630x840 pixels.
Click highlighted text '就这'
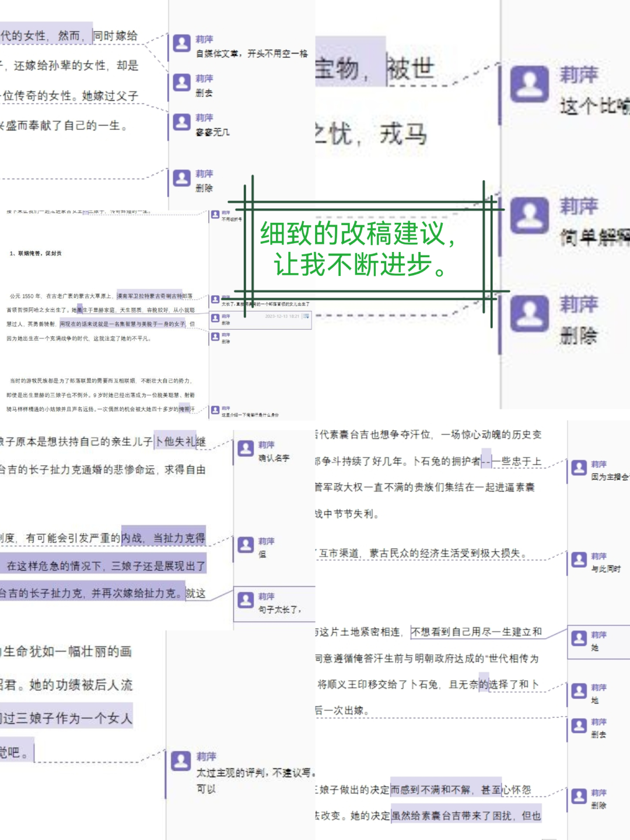point(196,593)
